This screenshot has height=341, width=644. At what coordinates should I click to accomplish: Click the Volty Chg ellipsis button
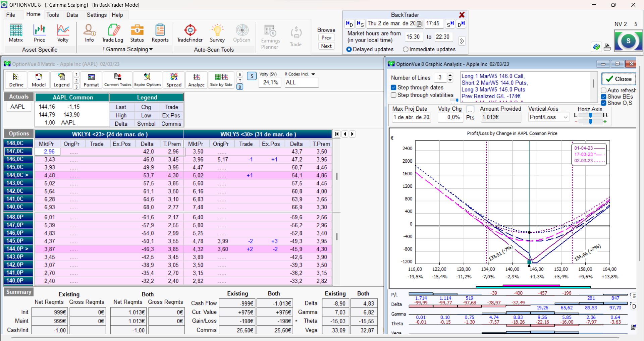coord(470,109)
